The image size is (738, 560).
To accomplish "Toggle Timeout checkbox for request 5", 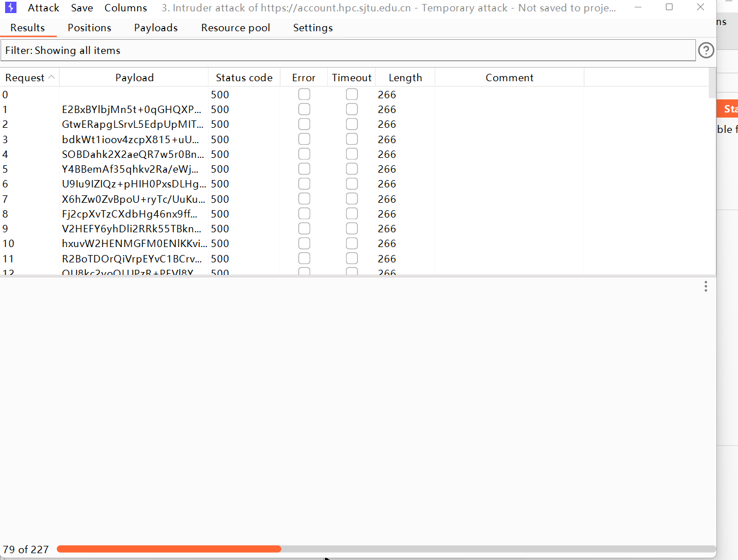I will 352,169.
